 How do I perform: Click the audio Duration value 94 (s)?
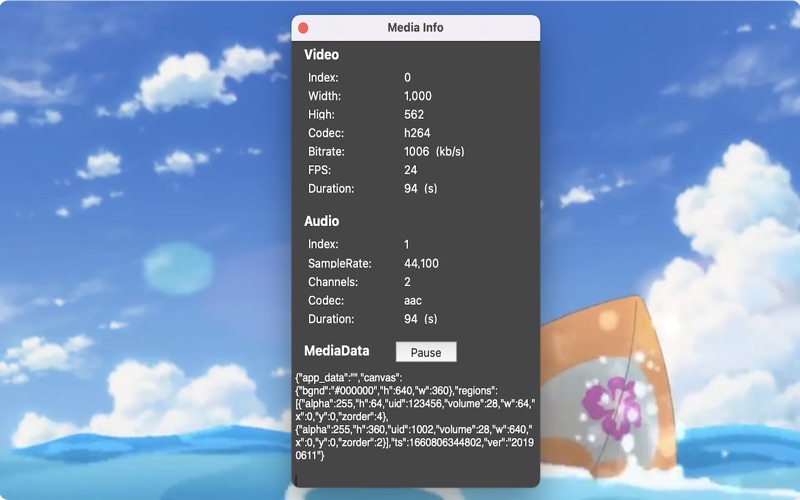420,319
